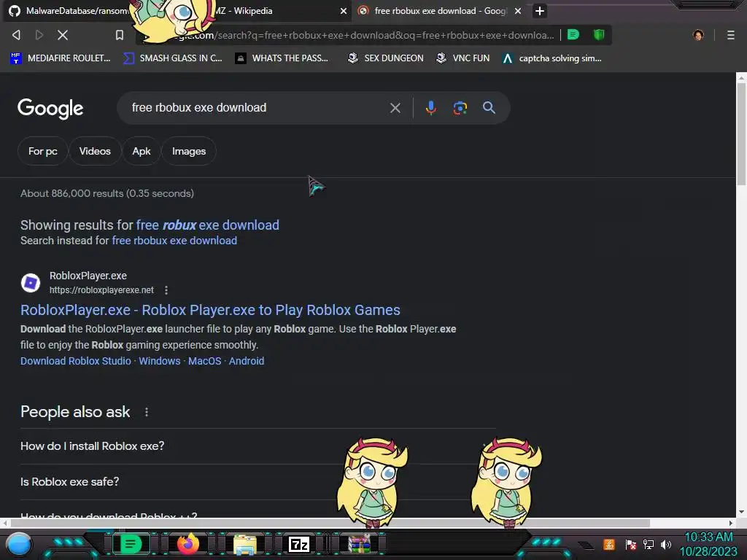Click the network tray icon

click(648, 544)
